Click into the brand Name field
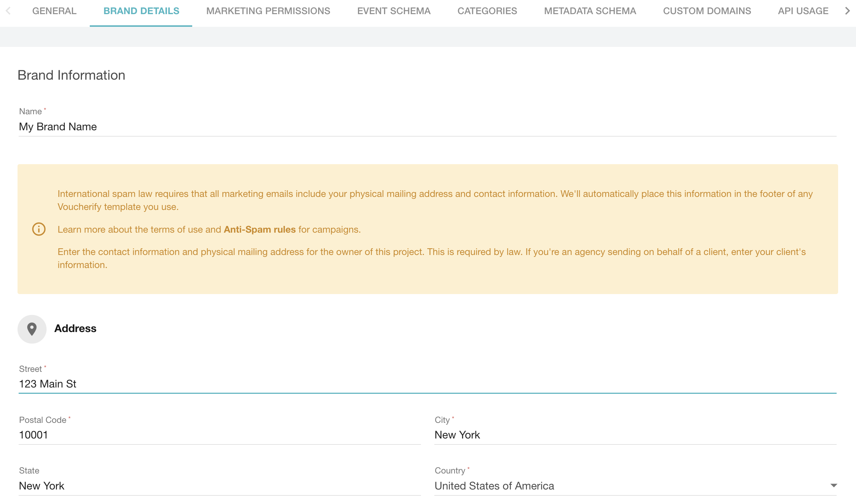Screen dimensions: 856x504 coord(427,127)
